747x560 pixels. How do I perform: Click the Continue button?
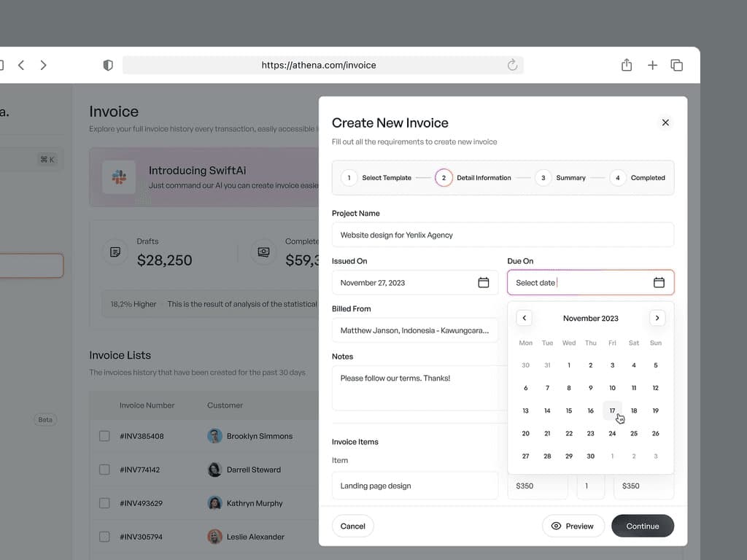[x=642, y=526]
